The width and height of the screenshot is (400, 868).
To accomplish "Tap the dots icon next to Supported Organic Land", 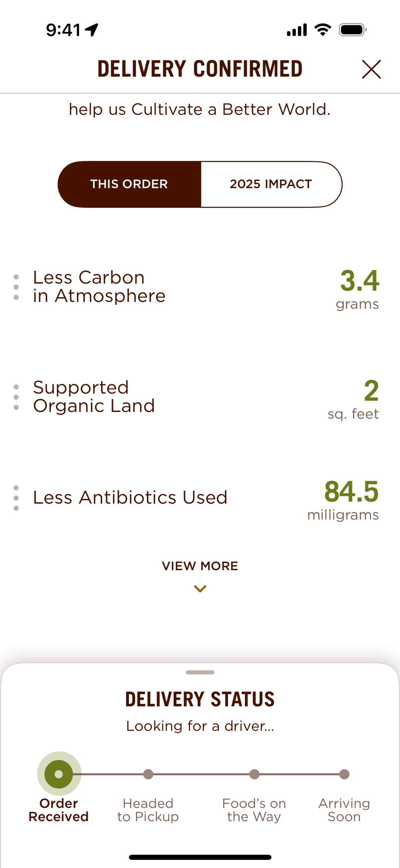I will coord(16,397).
